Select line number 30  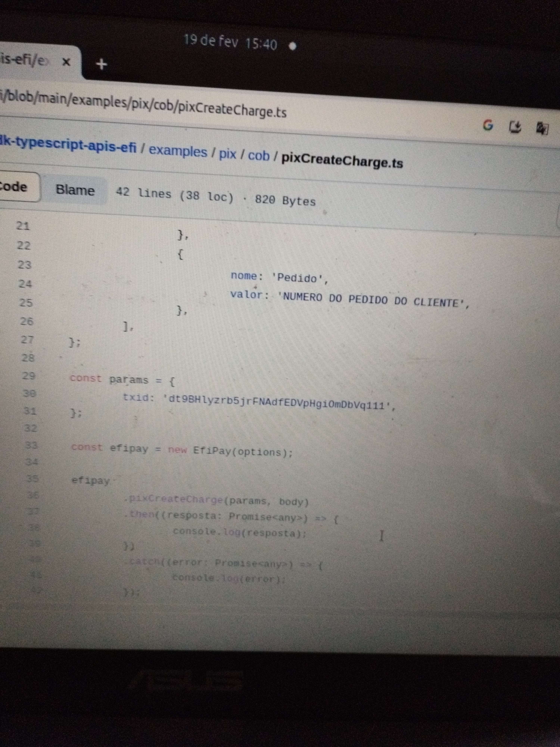[29, 393]
